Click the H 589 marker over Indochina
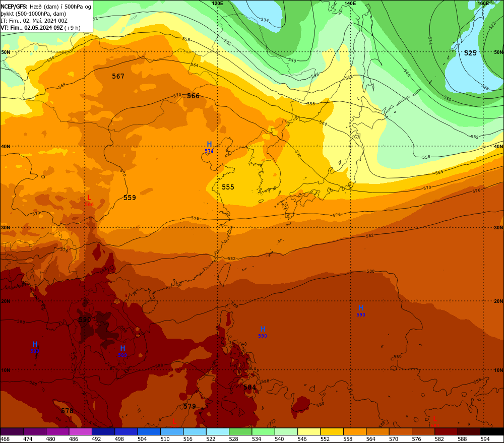 click(122, 351)
